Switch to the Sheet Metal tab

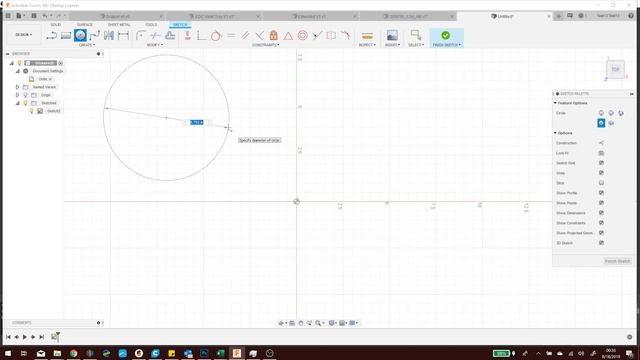click(119, 25)
